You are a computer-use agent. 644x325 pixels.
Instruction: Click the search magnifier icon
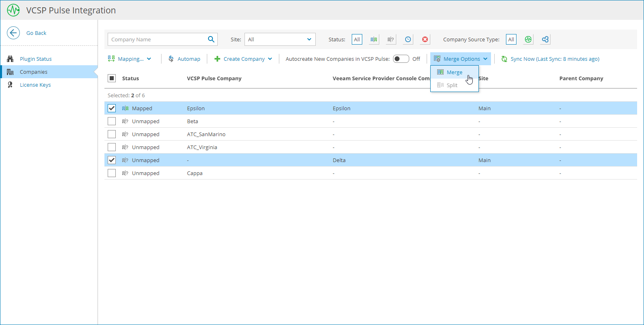(x=211, y=39)
